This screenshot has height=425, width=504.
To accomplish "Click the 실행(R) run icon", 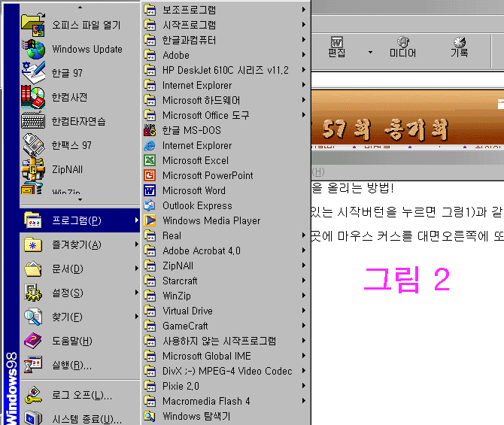I will (33, 365).
